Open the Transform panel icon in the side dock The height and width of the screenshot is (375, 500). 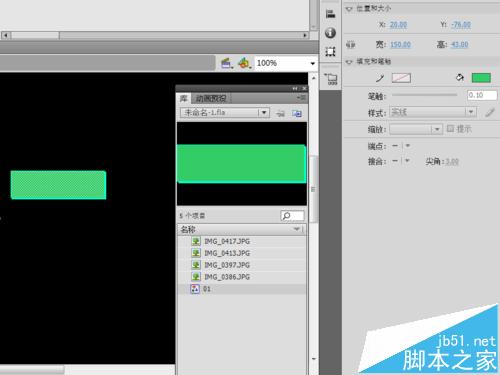click(330, 52)
